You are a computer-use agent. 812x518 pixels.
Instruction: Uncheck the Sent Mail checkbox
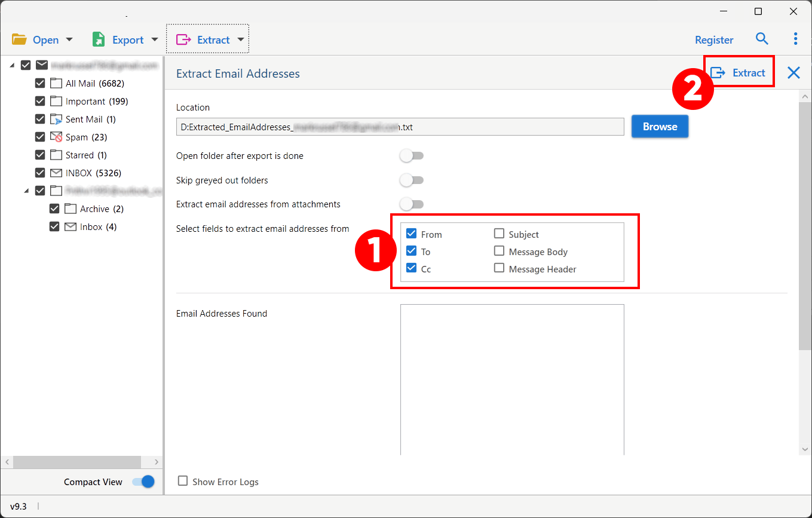[40, 119]
